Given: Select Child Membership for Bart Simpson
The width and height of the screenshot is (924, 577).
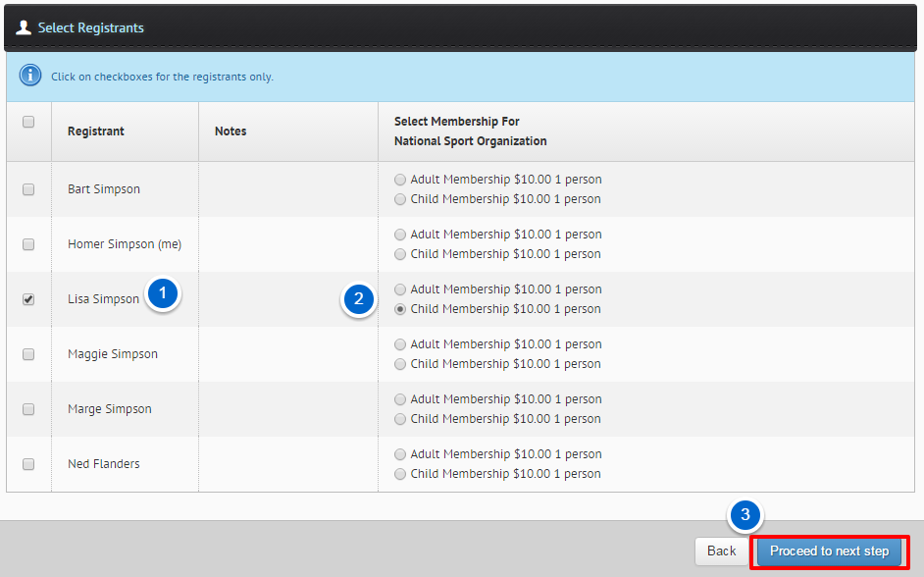Looking at the screenshot, I should (400, 199).
